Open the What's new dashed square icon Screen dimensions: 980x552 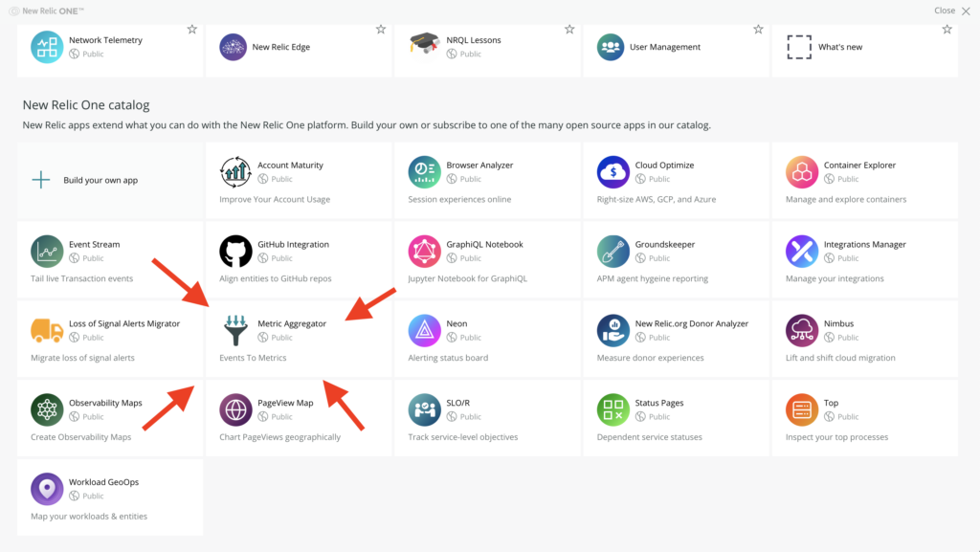[799, 47]
